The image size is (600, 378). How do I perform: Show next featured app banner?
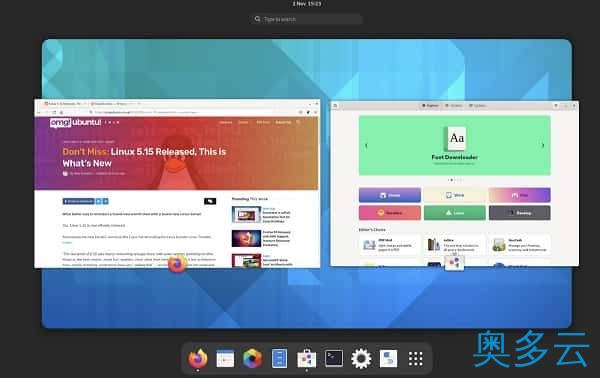pos(543,145)
